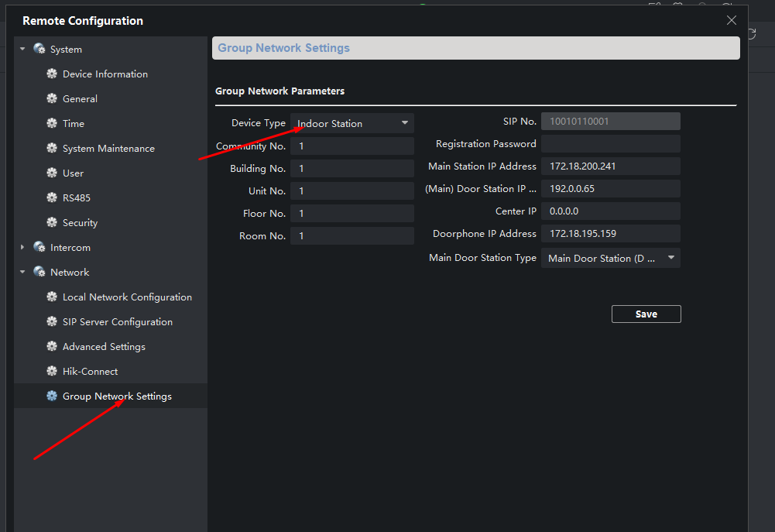Click the Intercom category globe-gear icon

coord(39,247)
